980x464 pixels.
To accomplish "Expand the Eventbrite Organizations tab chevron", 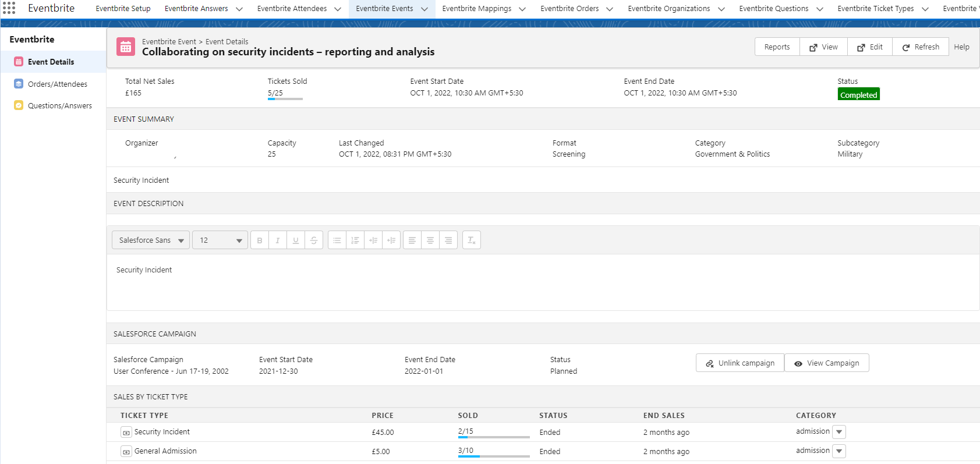I will click(721, 9).
